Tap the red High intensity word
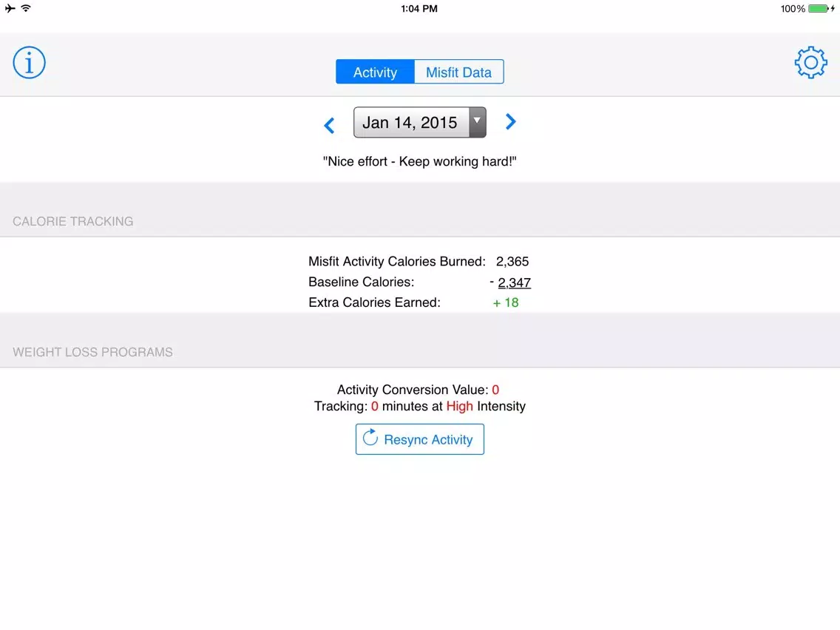The image size is (840, 630). (x=460, y=406)
